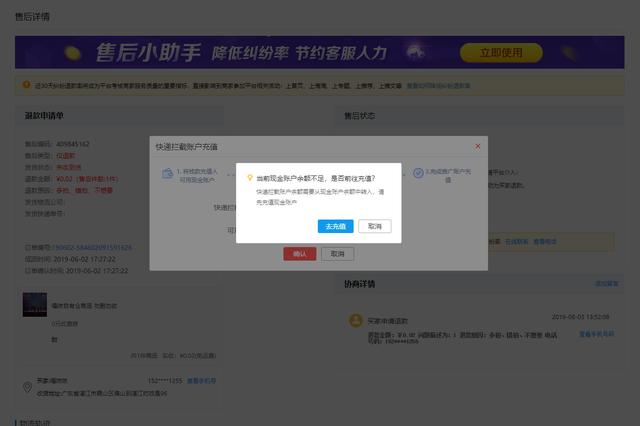Click the 售后小助手 promotional banner

(250, 52)
